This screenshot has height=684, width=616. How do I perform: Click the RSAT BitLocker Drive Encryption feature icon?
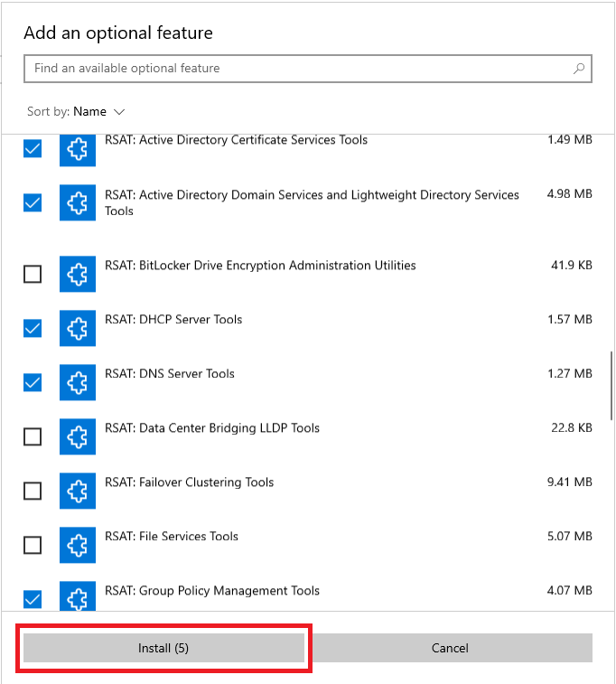(78, 274)
